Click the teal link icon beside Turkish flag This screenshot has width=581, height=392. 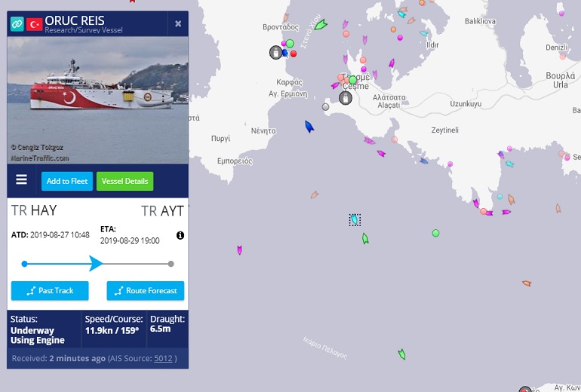[17, 24]
